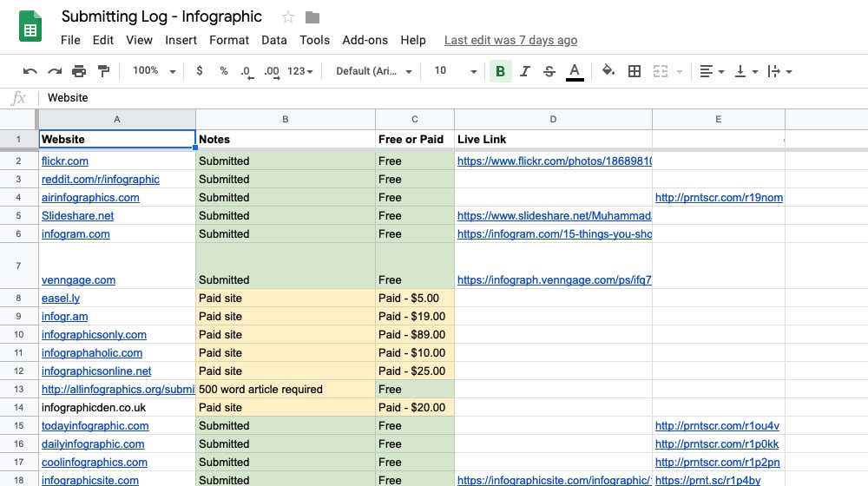Open the reddit.com/r/infographic link
The height and width of the screenshot is (486, 868).
(100, 180)
